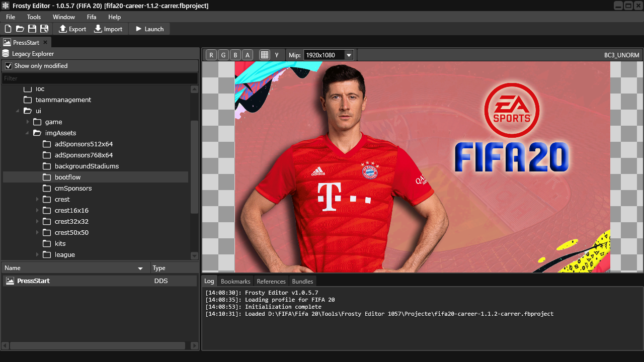Screen dimensions: 644x362
Task: Select the loc folder
Action: coord(40,88)
